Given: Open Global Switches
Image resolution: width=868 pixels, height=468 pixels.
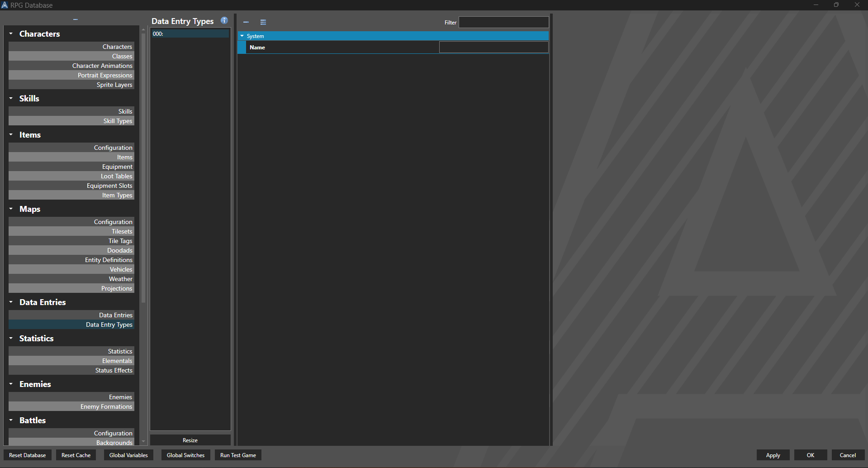Looking at the screenshot, I should tap(185, 455).
